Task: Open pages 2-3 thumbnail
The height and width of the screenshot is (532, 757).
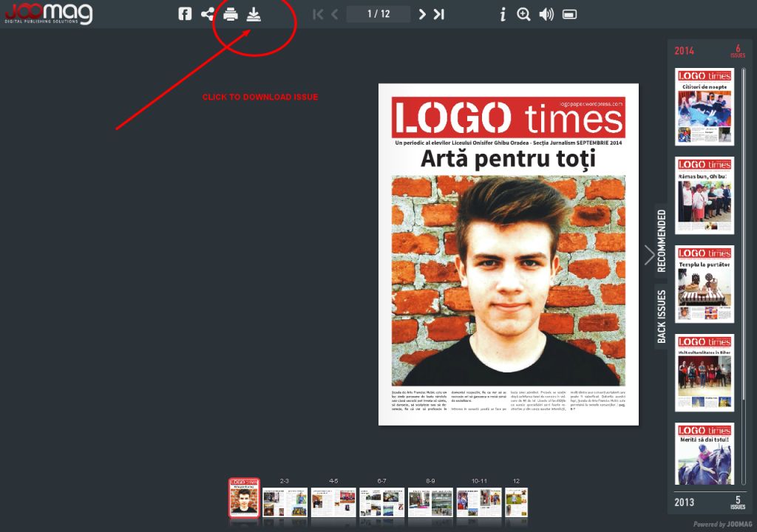Action: (285, 502)
